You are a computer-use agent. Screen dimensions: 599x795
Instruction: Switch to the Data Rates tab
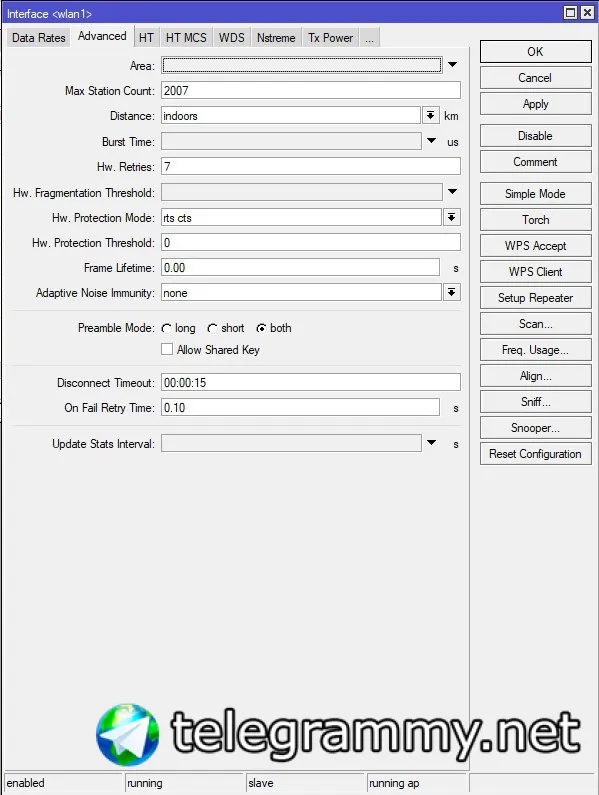pyautogui.click(x=39, y=38)
